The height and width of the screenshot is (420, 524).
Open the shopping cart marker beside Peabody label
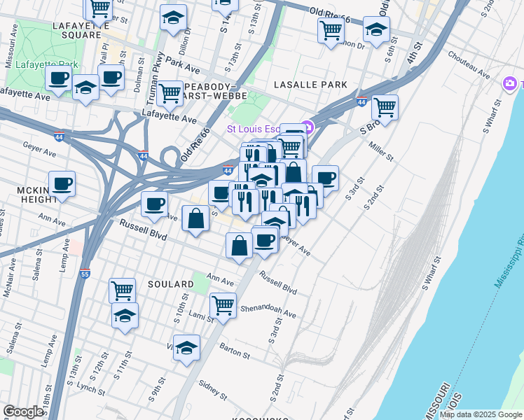click(x=170, y=93)
